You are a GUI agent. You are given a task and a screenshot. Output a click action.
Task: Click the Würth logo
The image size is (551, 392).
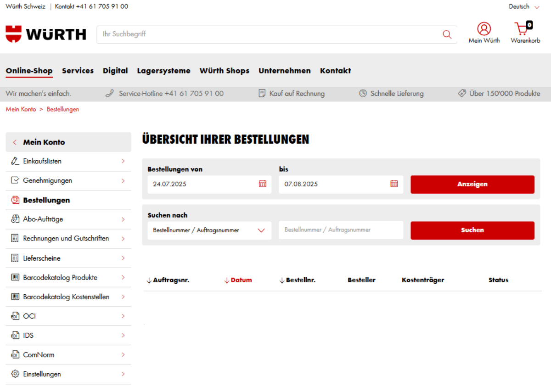[x=46, y=34]
